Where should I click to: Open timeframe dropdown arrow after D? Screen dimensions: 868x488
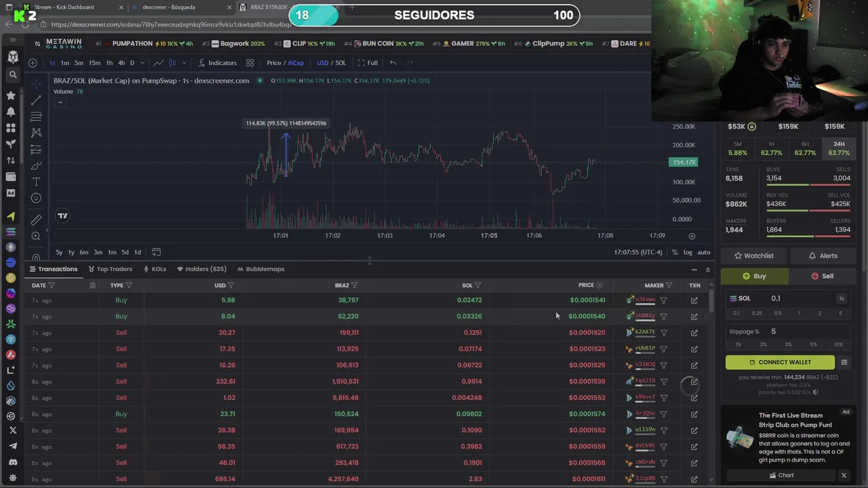(142, 63)
